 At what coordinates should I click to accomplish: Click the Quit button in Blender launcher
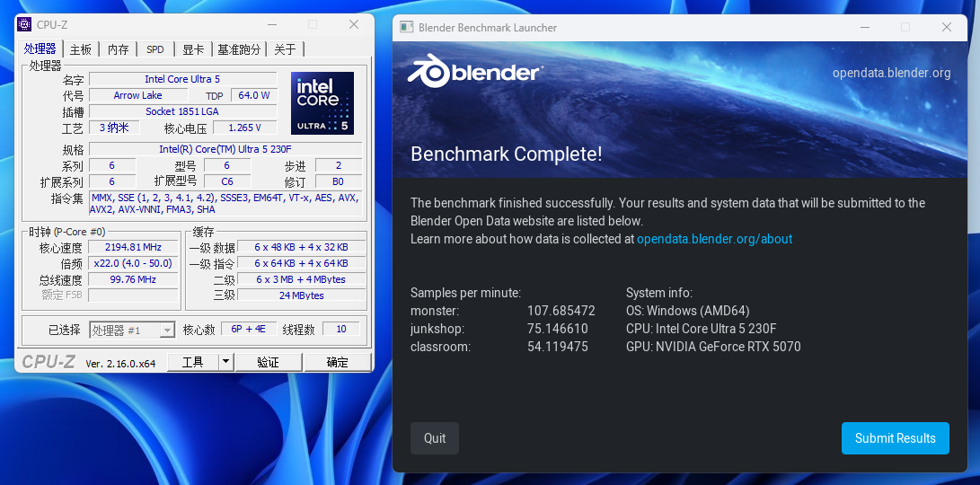435,438
